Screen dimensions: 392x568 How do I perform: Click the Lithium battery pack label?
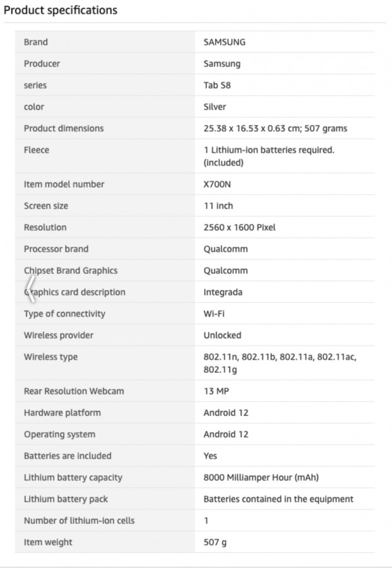click(66, 499)
